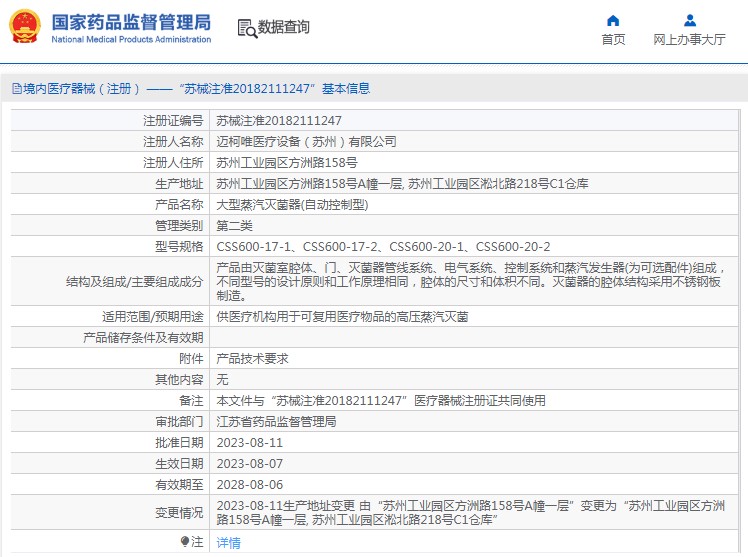748x557 pixels.
Task: Click the document icon beside 境内医疗器械
Action: pyautogui.click(x=17, y=89)
